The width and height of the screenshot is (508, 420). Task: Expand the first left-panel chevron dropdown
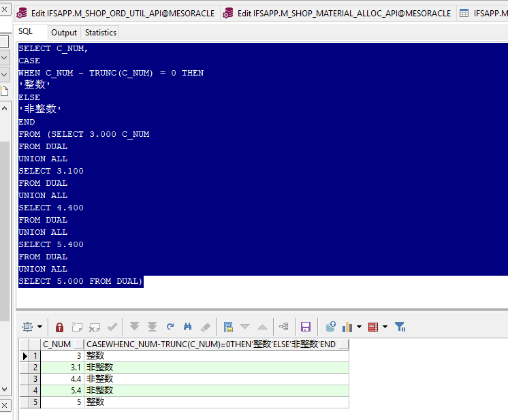pos(5,58)
